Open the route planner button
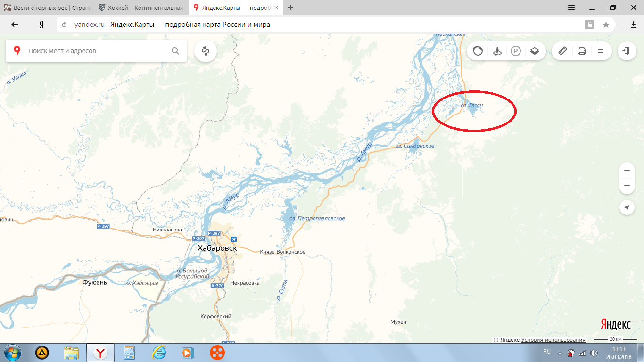Image resolution: width=644 pixels, height=362 pixels. [205, 51]
